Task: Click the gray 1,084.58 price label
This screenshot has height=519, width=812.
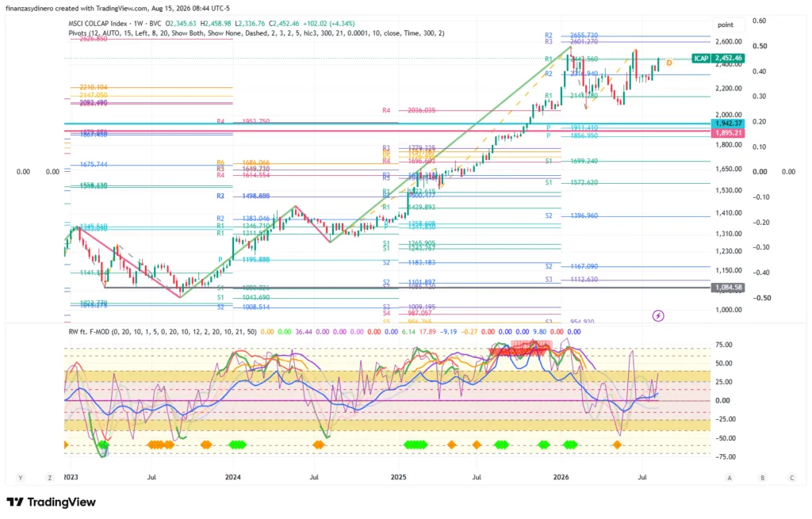Action: pyautogui.click(x=728, y=287)
